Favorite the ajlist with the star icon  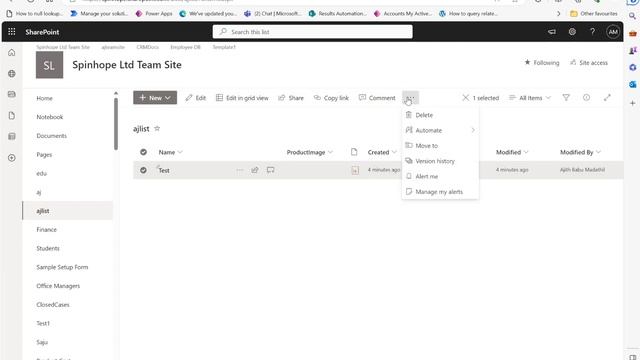pos(157,129)
